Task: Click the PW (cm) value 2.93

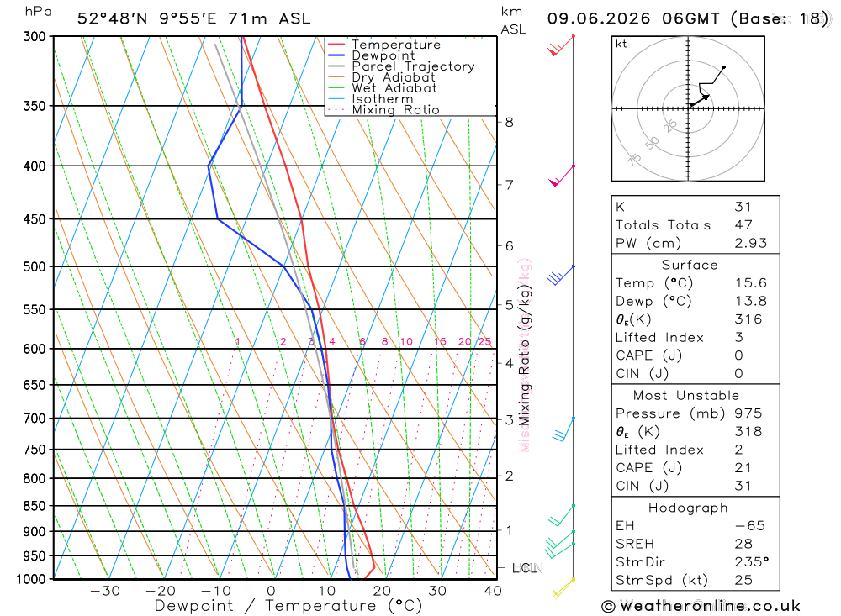Action: pos(751,244)
